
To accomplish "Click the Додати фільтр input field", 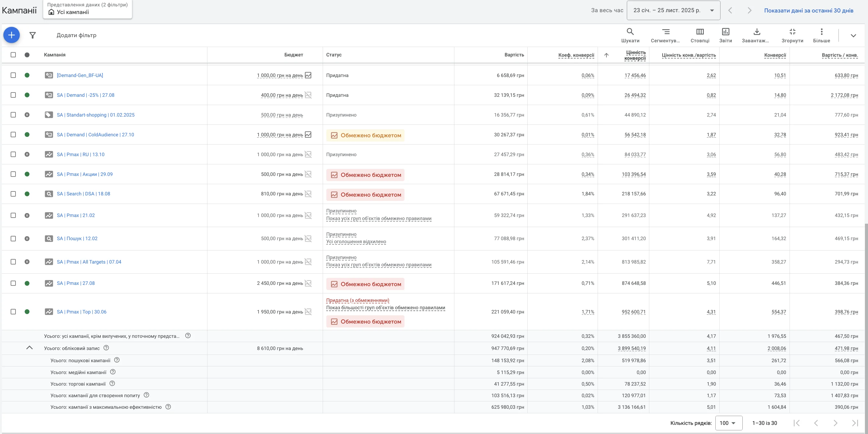I will tap(76, 35).
